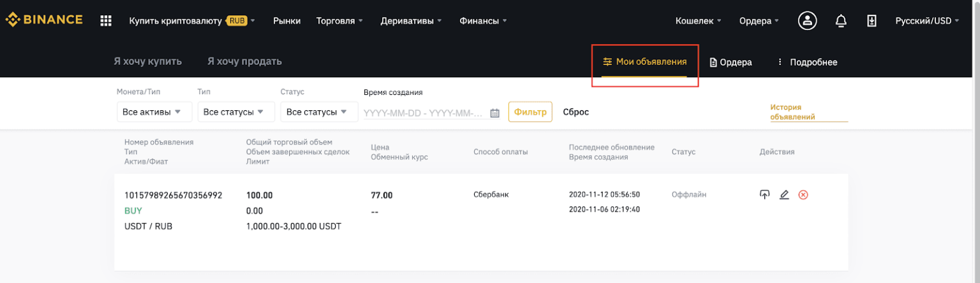Click the 100.00 total volume value

coord(259,195)
